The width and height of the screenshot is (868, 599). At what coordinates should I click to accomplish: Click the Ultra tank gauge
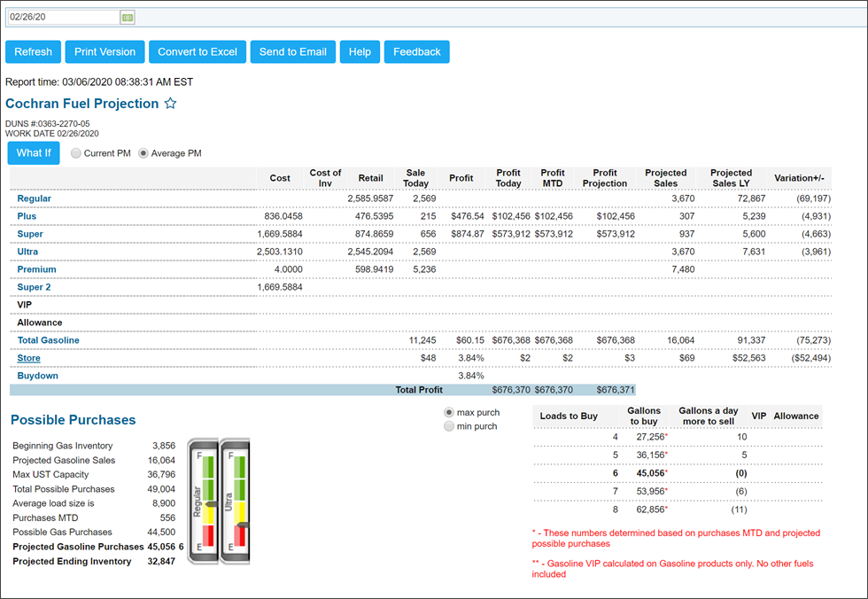coord(236,502)
